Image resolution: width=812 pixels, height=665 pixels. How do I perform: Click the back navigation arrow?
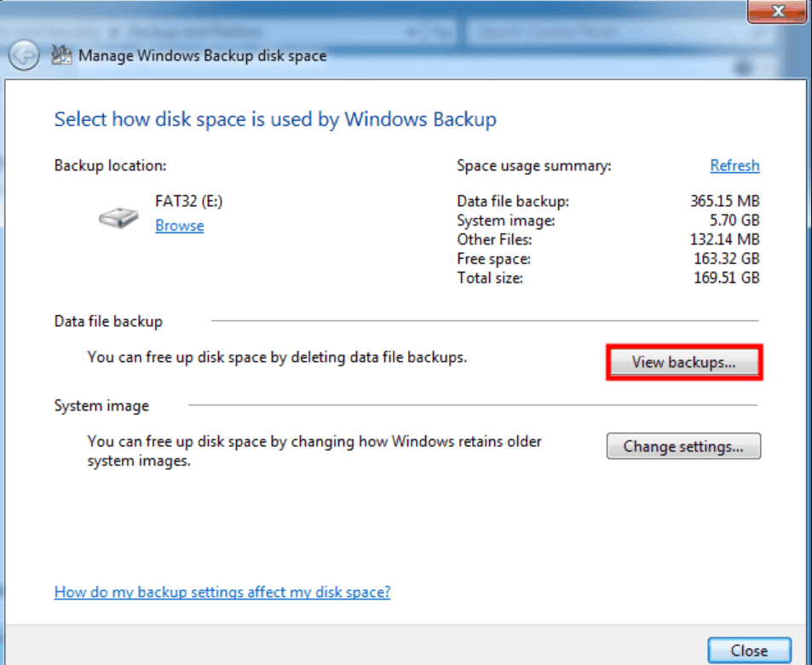pos(23,55)
